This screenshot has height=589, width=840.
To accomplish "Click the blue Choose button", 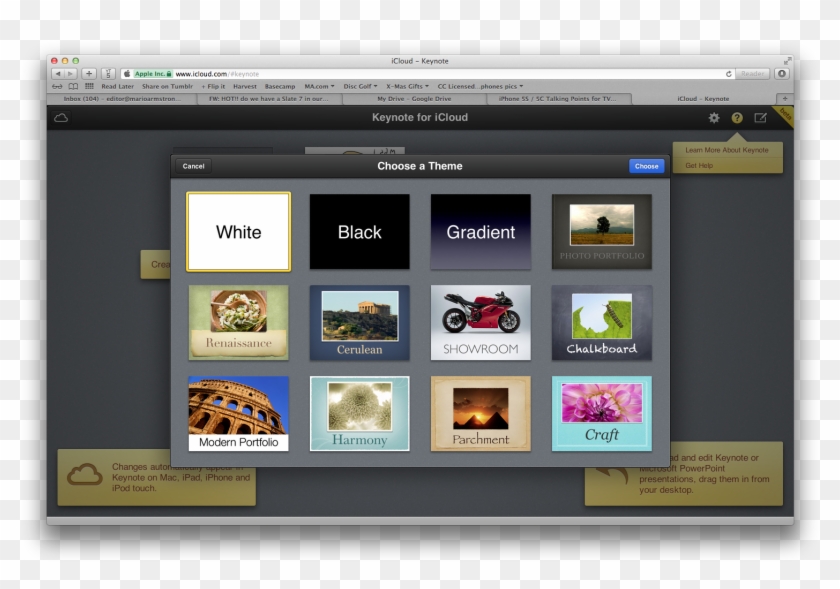I will [645, 166].
